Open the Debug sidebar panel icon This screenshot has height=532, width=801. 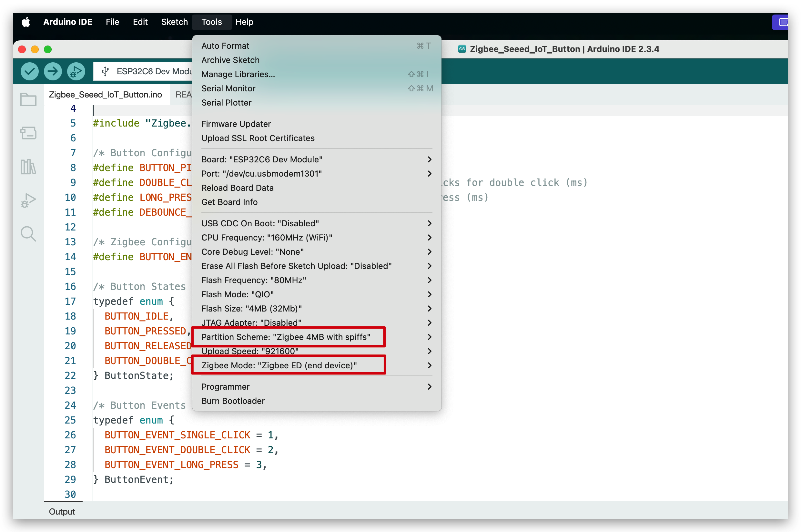point(28,200)
